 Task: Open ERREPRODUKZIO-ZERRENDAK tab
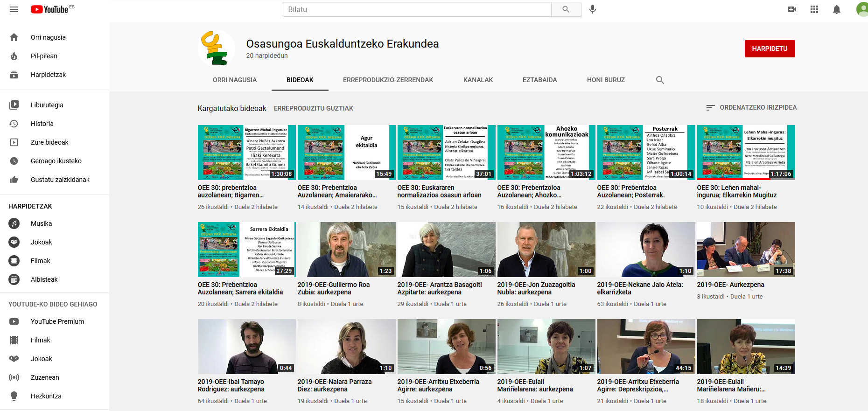[x=388, y=80]
